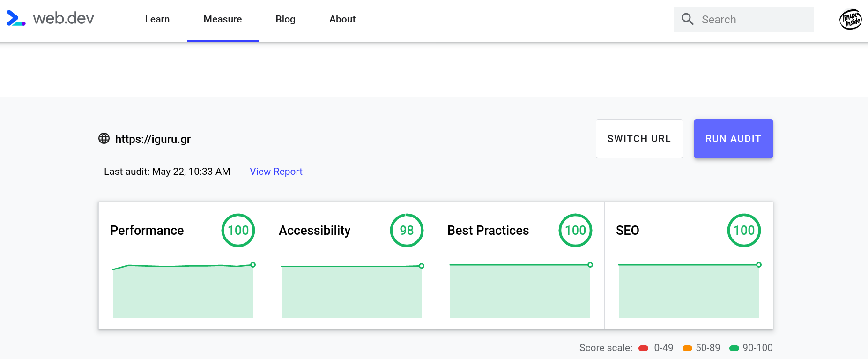Click the https://iguru.gr URL text
This screenshot has width=868, height=359.
click(153, 139)
